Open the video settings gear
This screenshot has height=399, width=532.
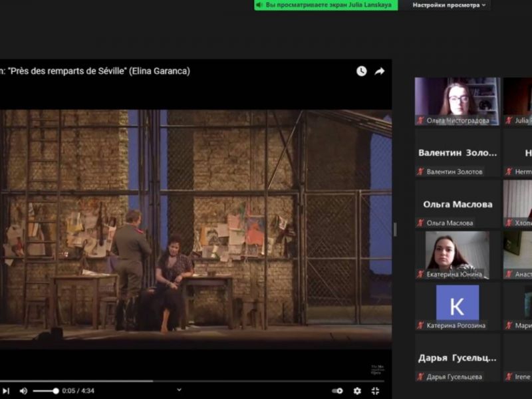pyautogui.click(x=357, y=391)
